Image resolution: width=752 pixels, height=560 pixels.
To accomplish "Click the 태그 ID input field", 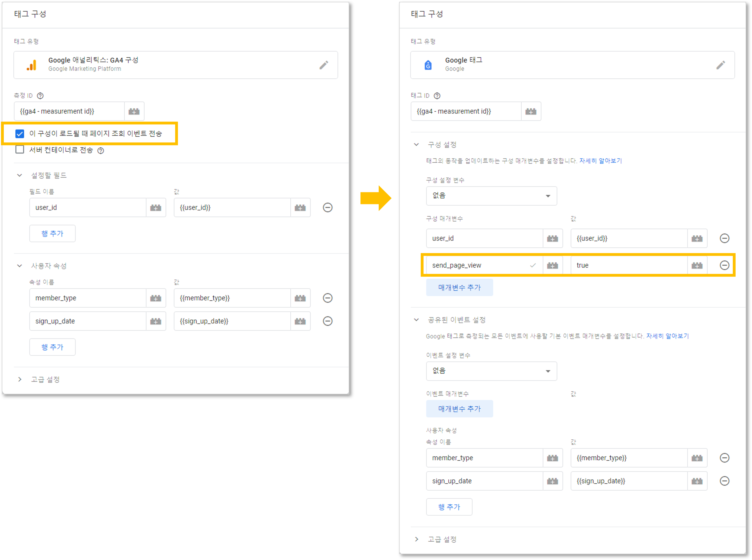I will 466,111.
